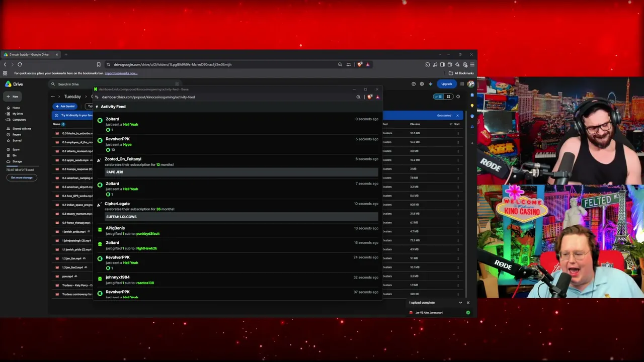Reload the Google Drive page
Viewport: 644px width, 362px height.
20,64
